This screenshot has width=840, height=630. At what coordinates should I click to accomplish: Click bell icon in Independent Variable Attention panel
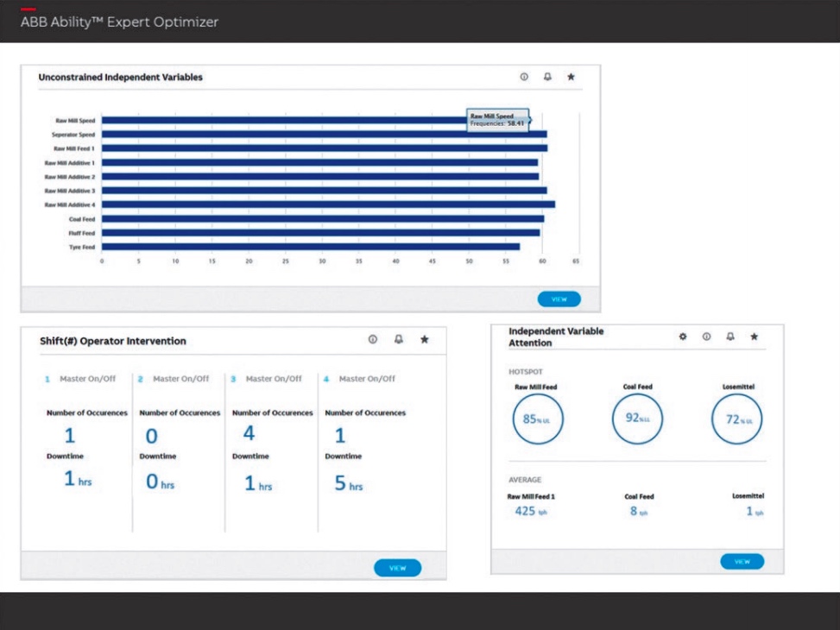(x=730, y=337)
